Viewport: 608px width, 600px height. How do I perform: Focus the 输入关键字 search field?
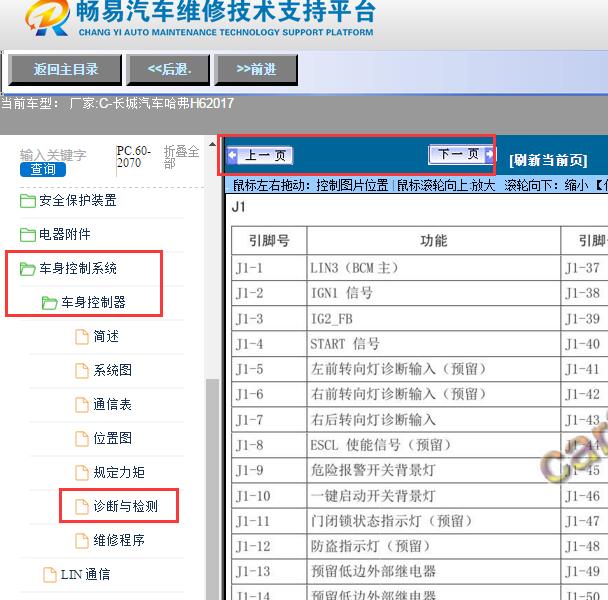[53, 155]
